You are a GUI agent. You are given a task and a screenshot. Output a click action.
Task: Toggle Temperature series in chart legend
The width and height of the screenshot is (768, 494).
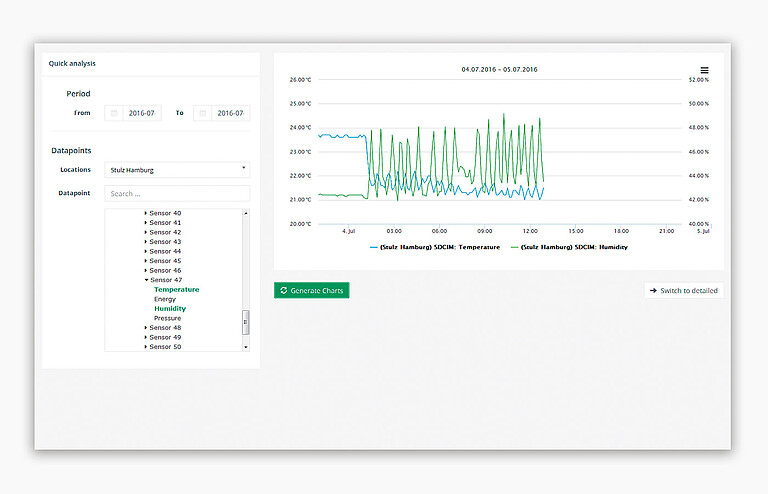tap(435, 247)
